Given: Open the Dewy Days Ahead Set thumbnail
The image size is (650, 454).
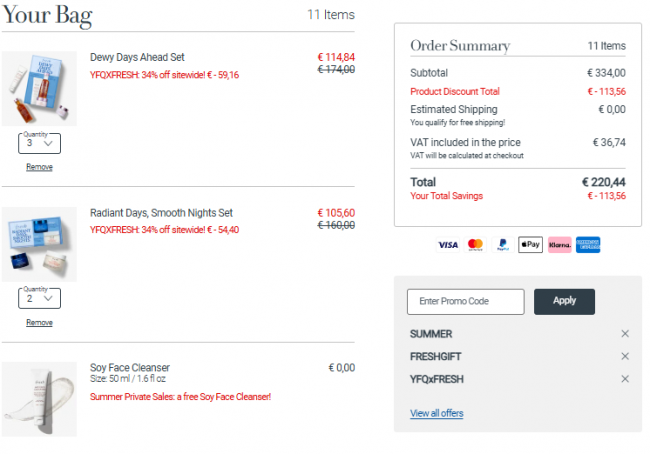Looking at the screenshot, I should tap(39, 88).
